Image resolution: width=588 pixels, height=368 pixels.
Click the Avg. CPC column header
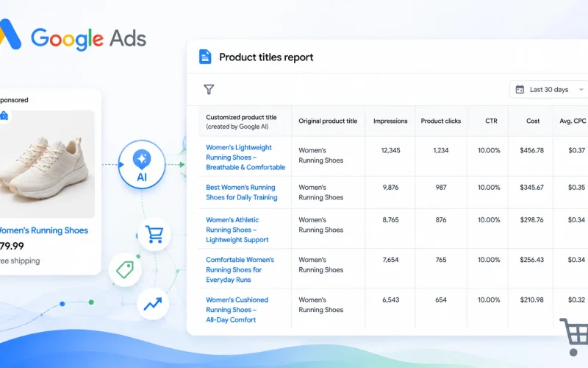coord(573,121)
